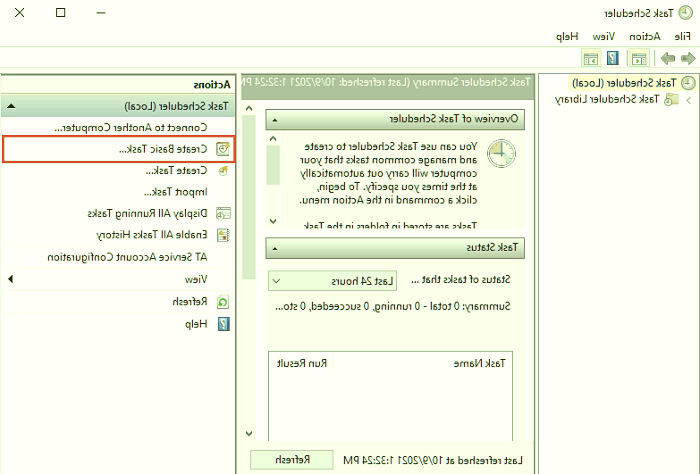The width and height of the screenshot is (700, 474).
Task: Click the Last refreshed at timestamp text
Action: (x=433, y=460)
